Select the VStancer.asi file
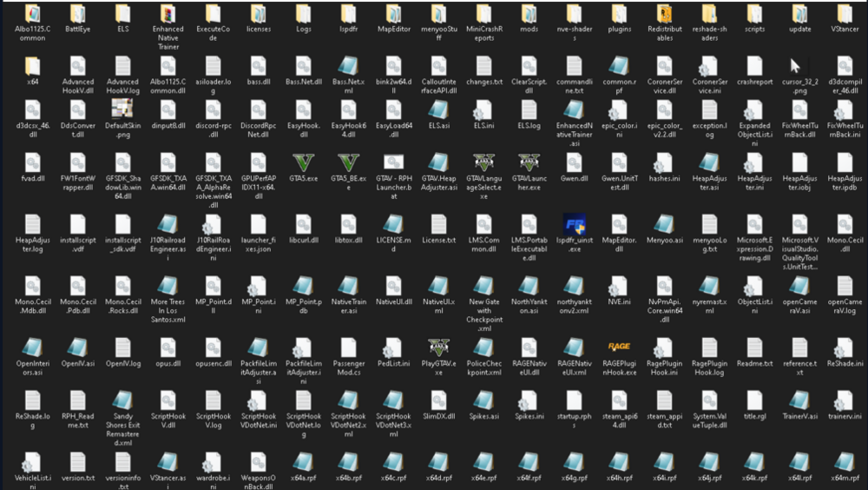Screen dimensions: 868x490 click(168, 462)
